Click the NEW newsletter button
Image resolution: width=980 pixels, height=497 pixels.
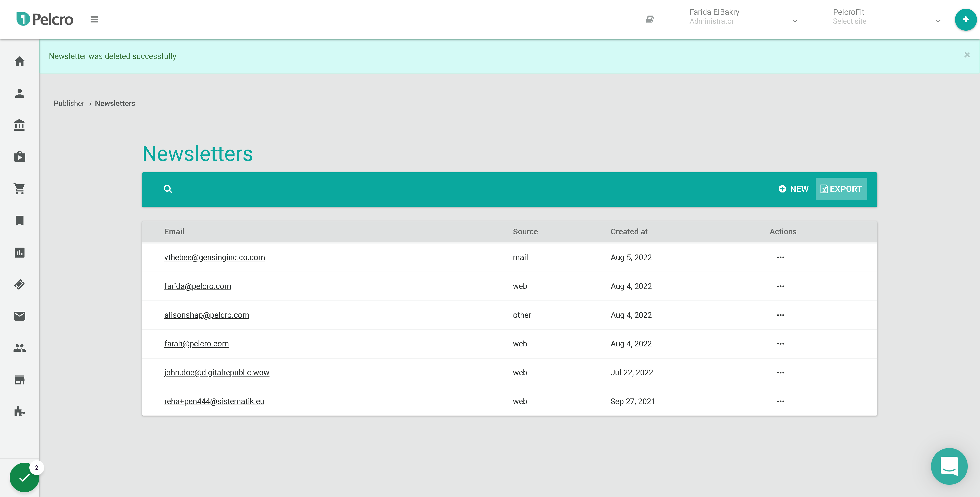[793, 189]
